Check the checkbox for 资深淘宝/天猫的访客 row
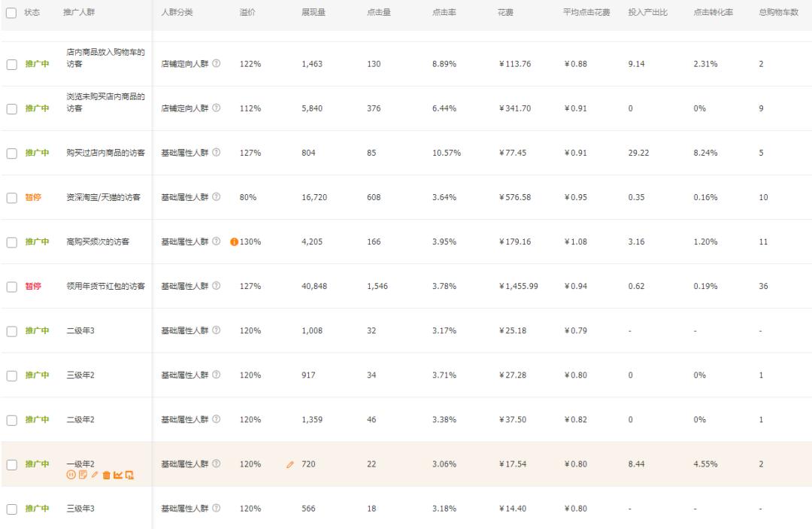Viewport: 812px width, 529px height. [x=13, y=197]
